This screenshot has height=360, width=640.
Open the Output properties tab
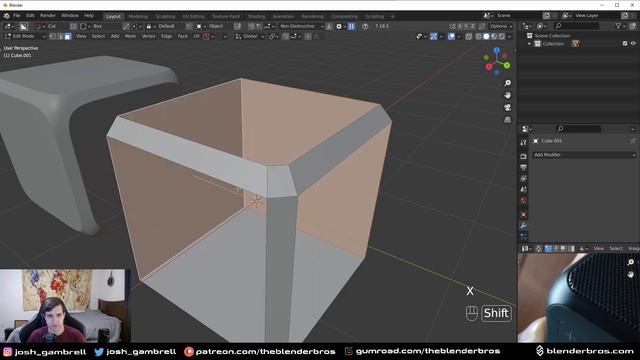click(x=523, y=167)
